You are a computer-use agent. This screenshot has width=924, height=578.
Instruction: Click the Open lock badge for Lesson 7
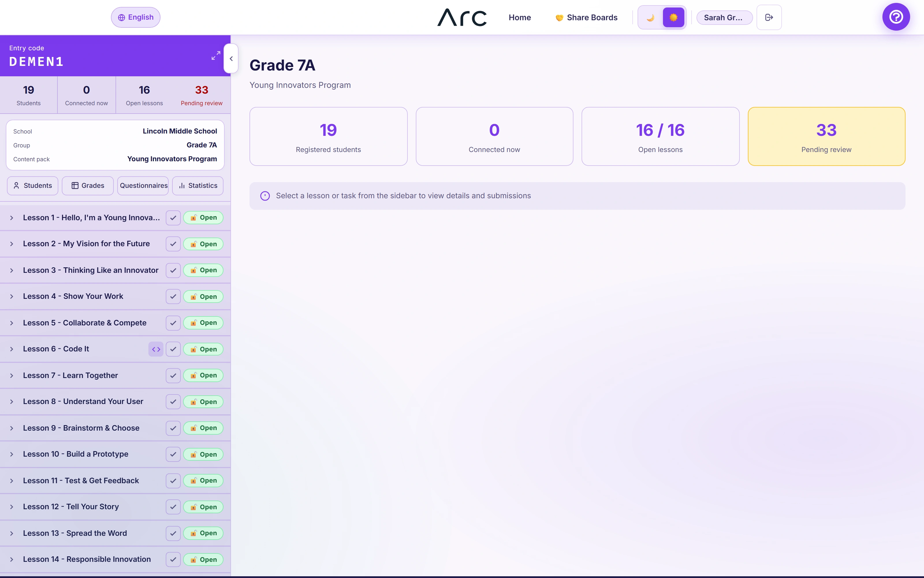click(203, 375)
